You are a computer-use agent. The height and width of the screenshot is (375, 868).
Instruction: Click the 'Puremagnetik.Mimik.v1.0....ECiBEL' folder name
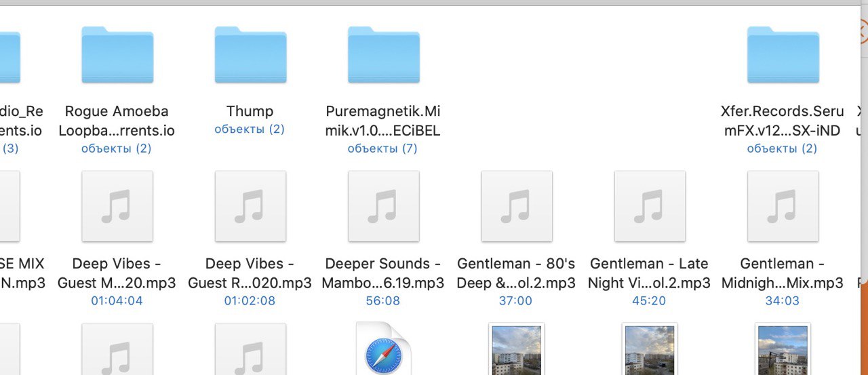[383, 121]
